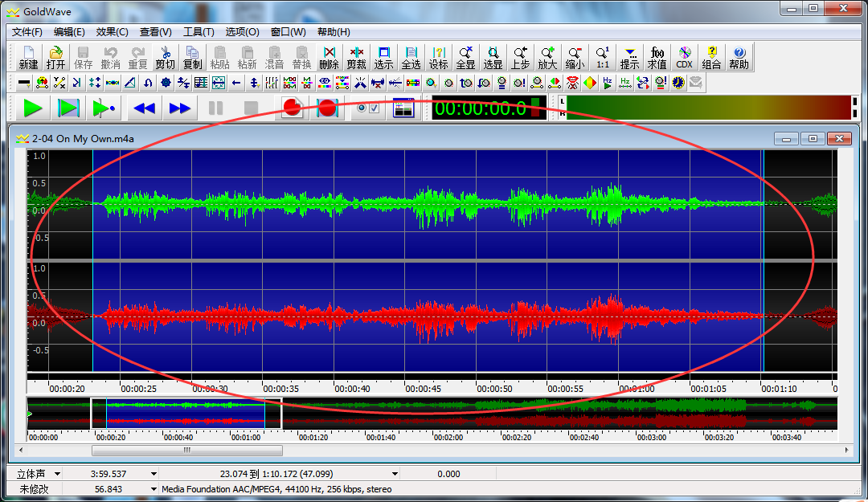Open the 效果(C) menu
The height and width of the screenshot is (502, 868).
(112, 32)
